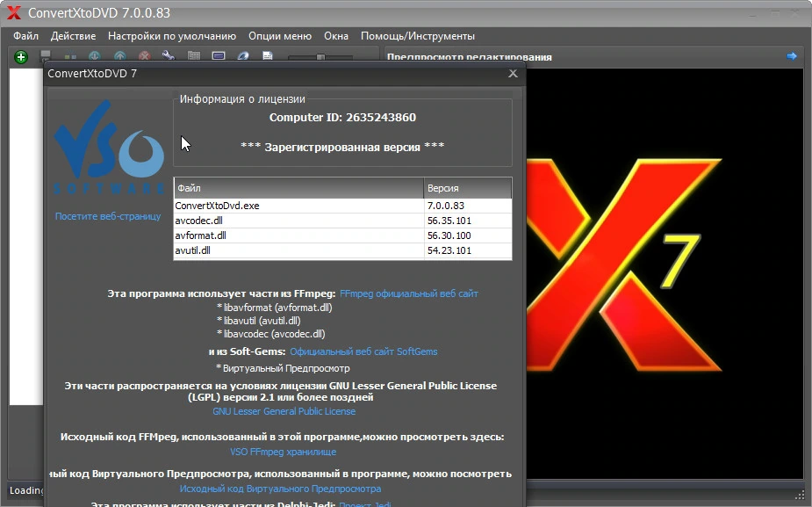Open the FFmpeg официальный веб сайт link
The width and height of the screenshot is (812, 507).
(408, 293)
